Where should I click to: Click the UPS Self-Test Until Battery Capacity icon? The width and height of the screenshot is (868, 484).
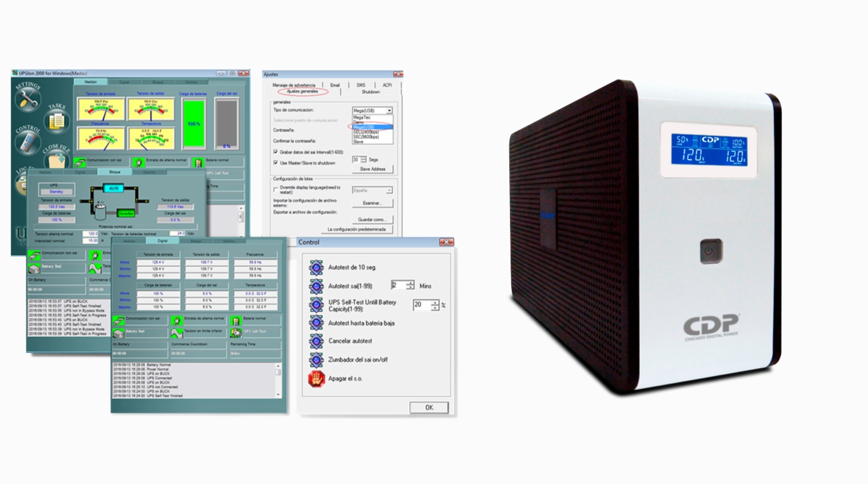[x=316, y=305]
